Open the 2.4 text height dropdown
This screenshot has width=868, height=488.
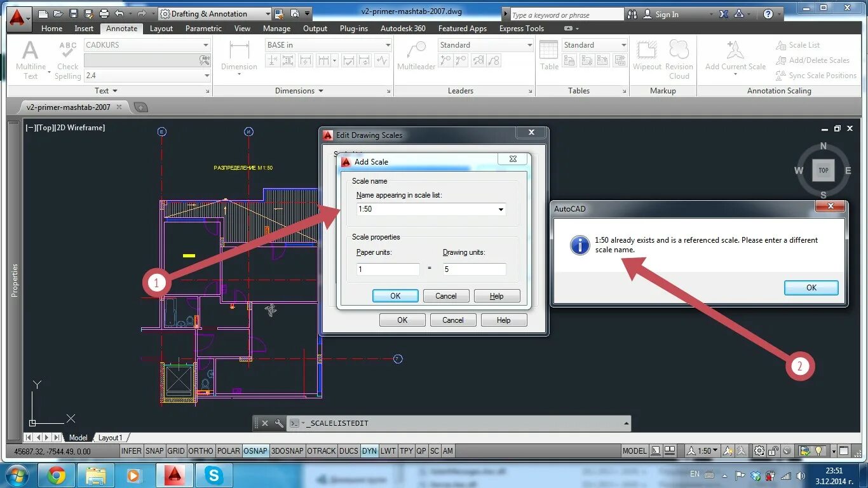pyautogui.click(x=207, y=76)
